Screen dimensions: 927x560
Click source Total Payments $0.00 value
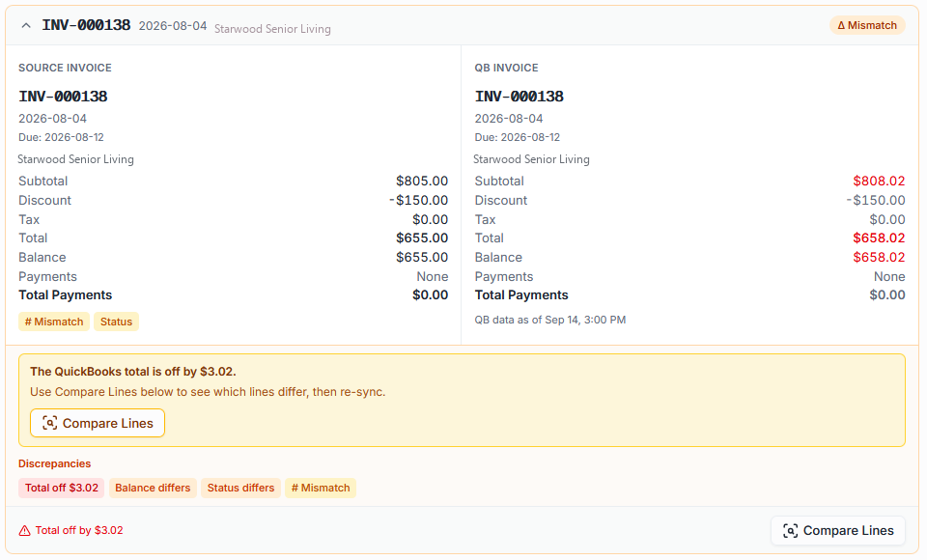point(431,295)
